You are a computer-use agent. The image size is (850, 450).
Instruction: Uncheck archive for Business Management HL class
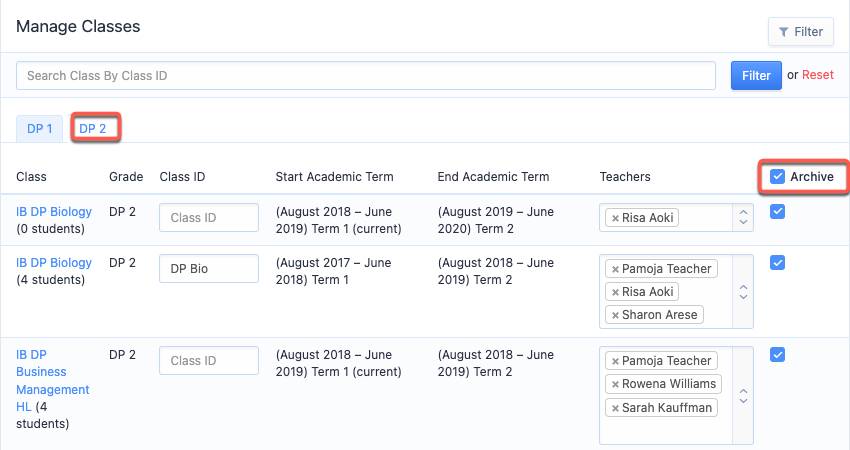click(777, 355)
